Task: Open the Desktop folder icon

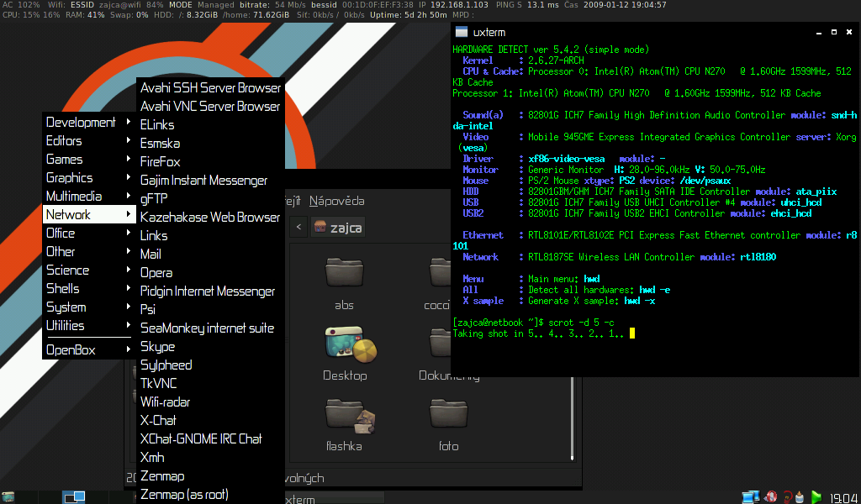Action: coord(351,344)
